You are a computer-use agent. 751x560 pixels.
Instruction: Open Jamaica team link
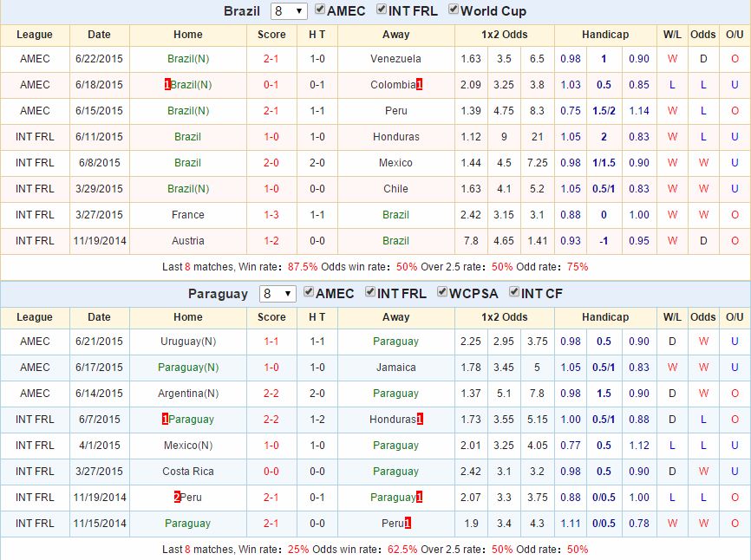pos(395,368)
